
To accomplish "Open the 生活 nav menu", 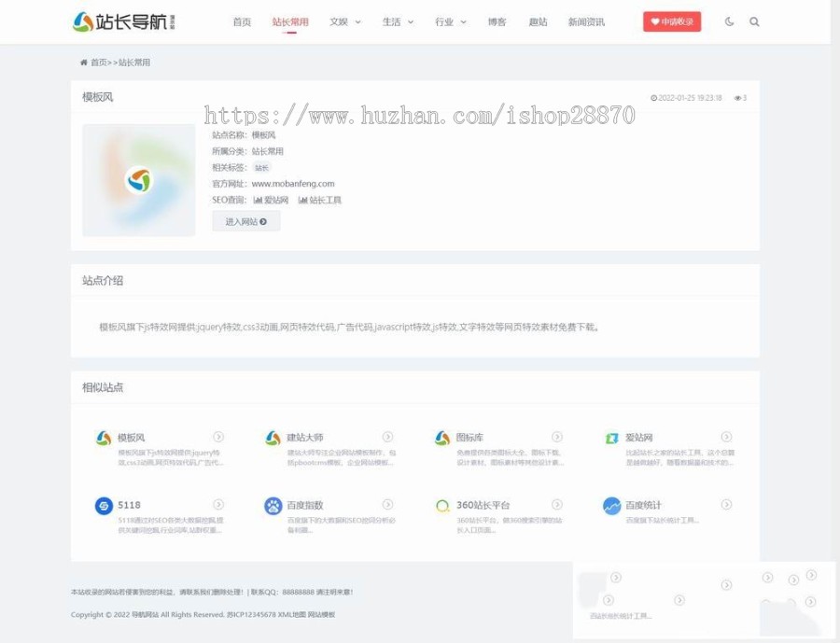I will [391, 22].
